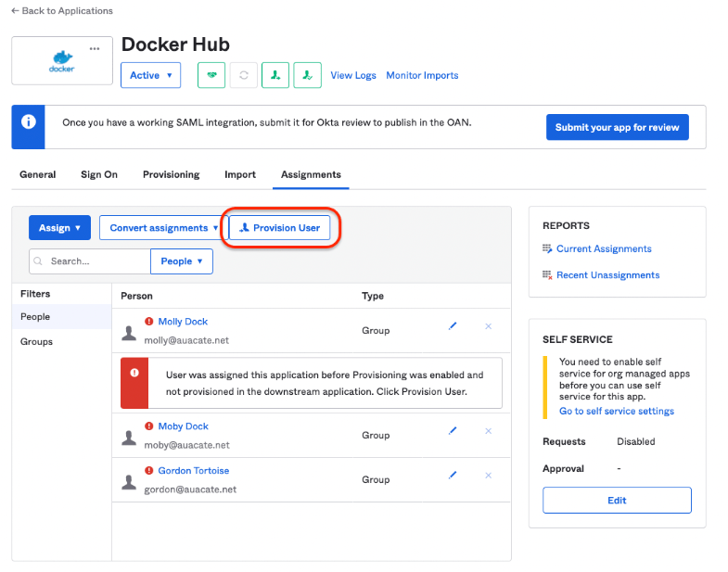Open the Active status dropdown
This screenshot has height=572, width=728.
coord(150,75)
